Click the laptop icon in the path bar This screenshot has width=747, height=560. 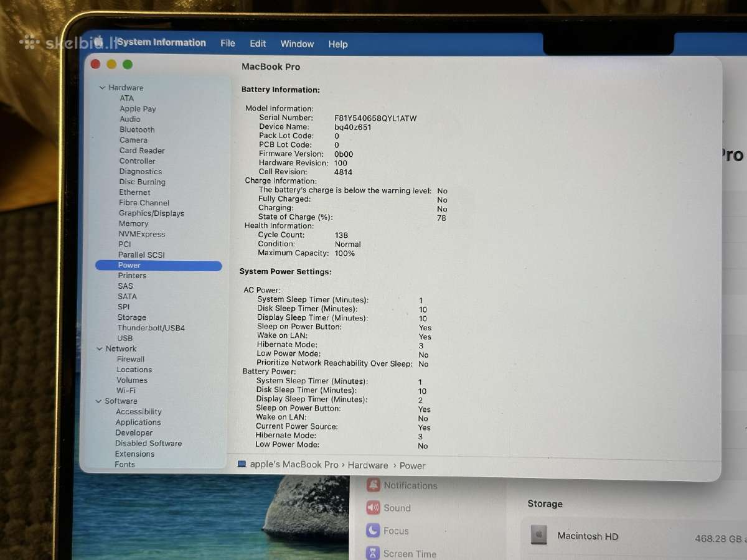pyautogui.click(x=242, y=464)
